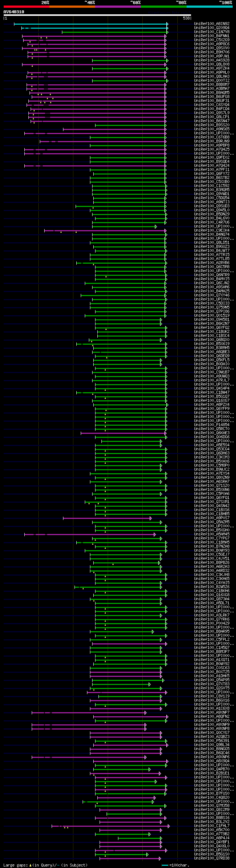Open hit UniRef100_A8IN92
This screenshot has height=868, width=236.
(212, 24)
